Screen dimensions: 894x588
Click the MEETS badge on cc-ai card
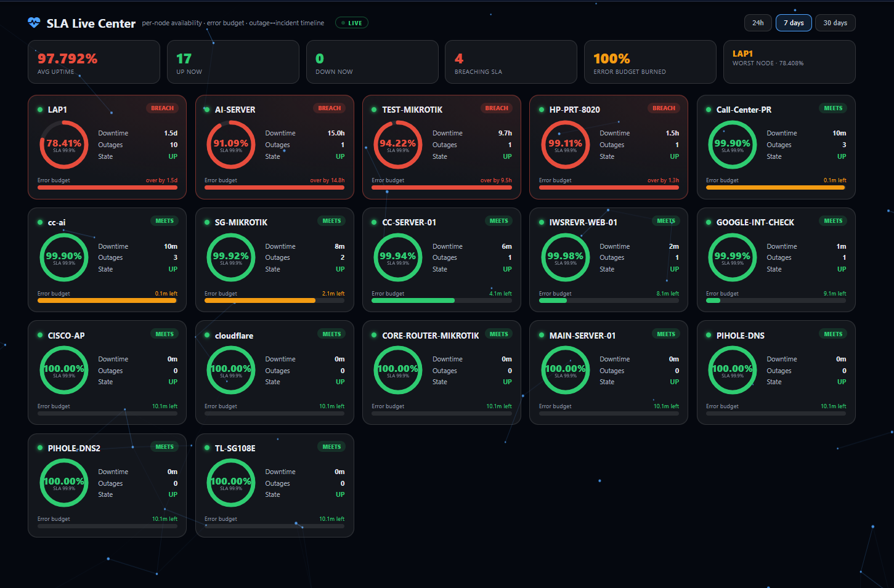tap(165, 221)
